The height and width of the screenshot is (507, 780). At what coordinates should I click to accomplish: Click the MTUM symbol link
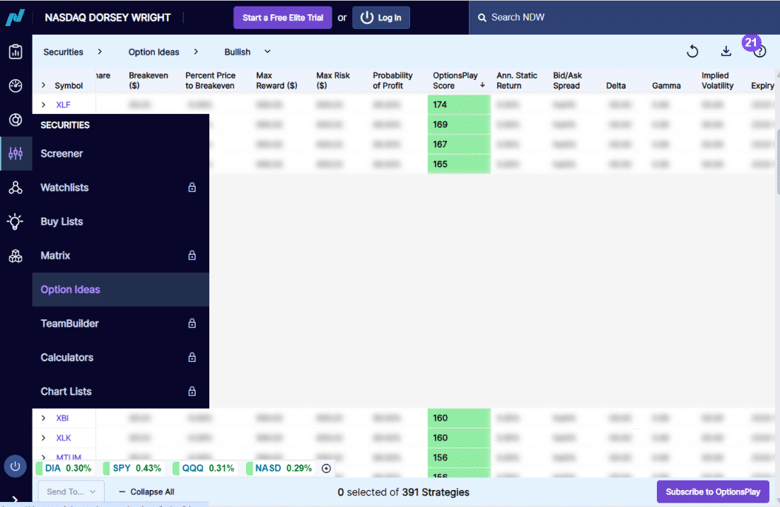69,457
